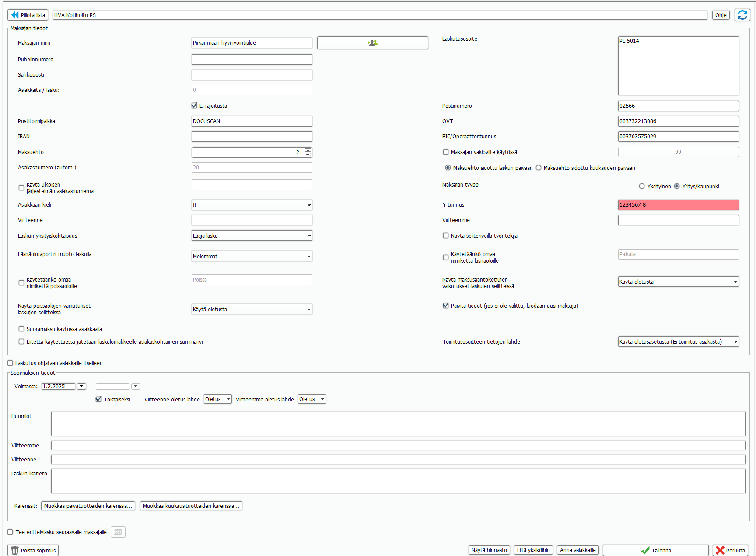Save with the Tallenna button
Viewport: 756px width, 556px height.
pyautogui.click(x=655, y=550)
